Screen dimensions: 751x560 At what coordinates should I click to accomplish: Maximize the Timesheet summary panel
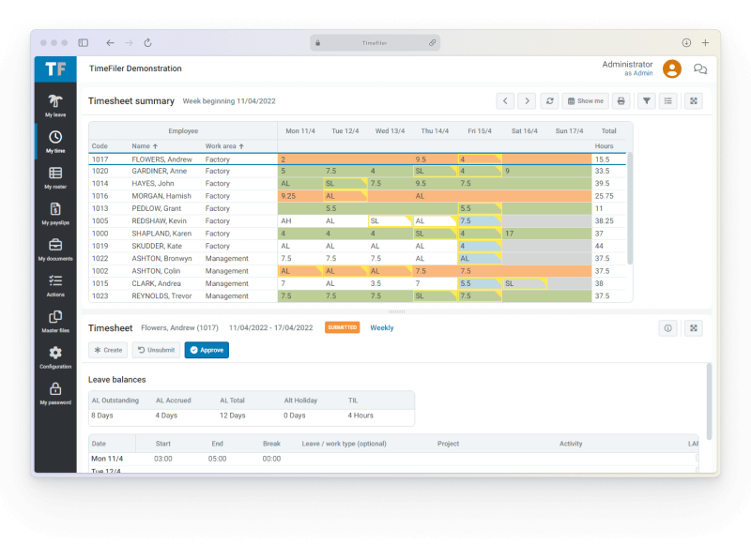click(694, 101)
